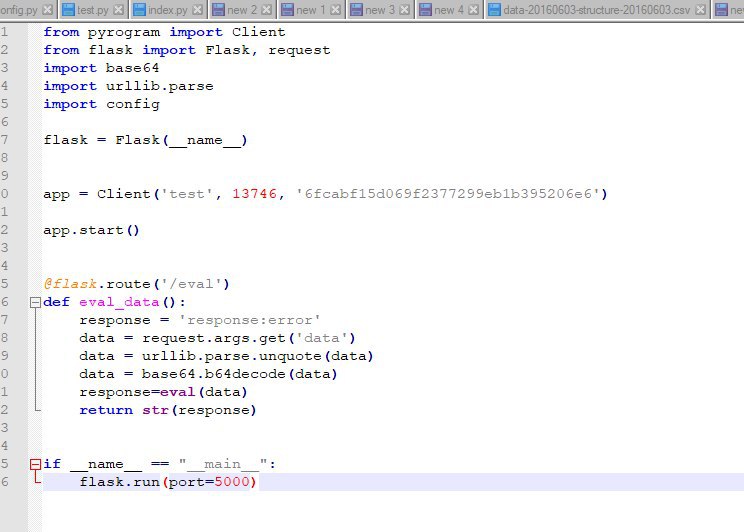Collapse the if __name__ block fold marker

coord(35,464)
